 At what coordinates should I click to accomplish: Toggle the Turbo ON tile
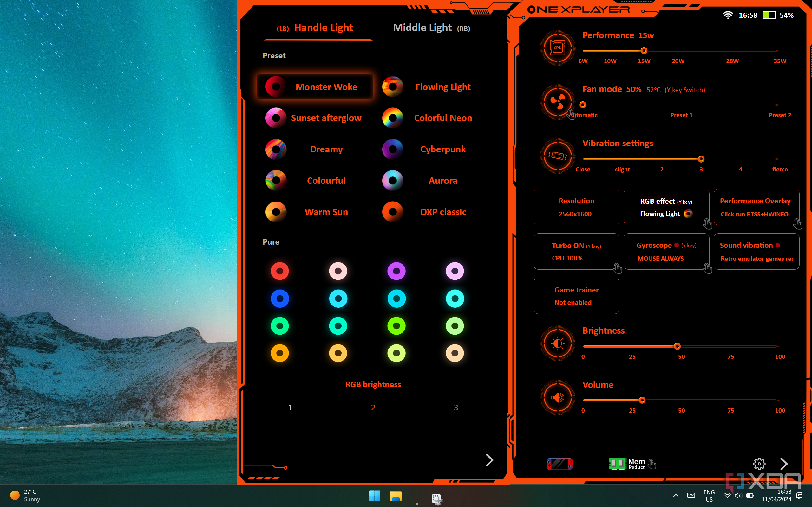(576, 252)
